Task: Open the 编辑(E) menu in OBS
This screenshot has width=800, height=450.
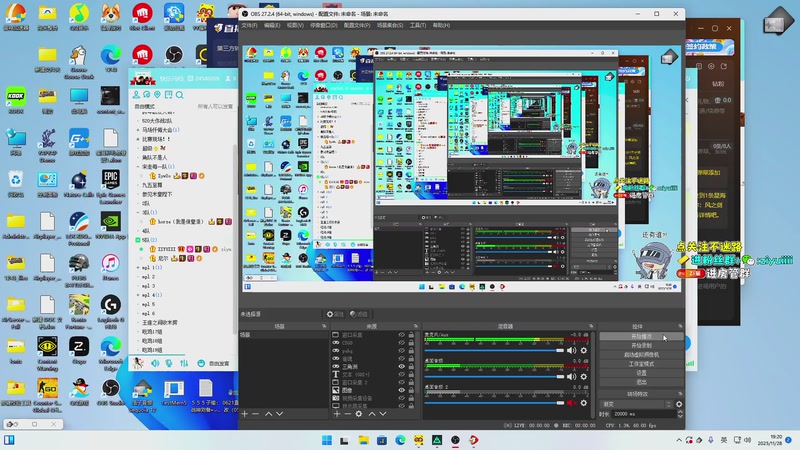Action: (x=272, y=25)
